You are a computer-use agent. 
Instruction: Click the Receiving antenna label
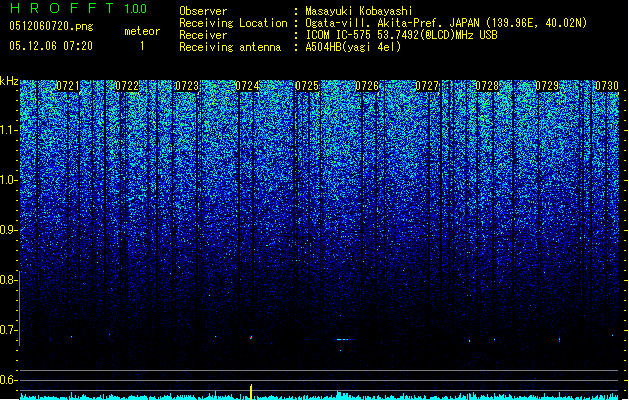pyautogui.click(x=230, y=47)
